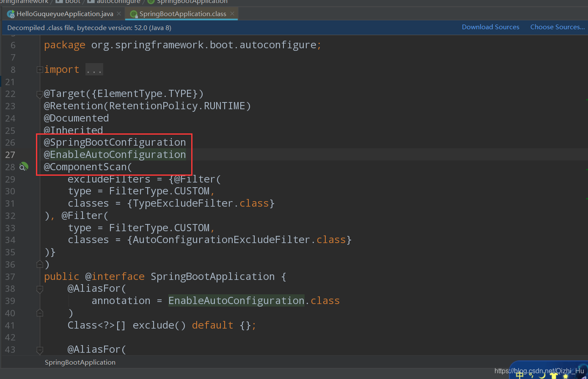
Task: Click SpringBootApplication in the interface declaration
Action: point(213,277)
